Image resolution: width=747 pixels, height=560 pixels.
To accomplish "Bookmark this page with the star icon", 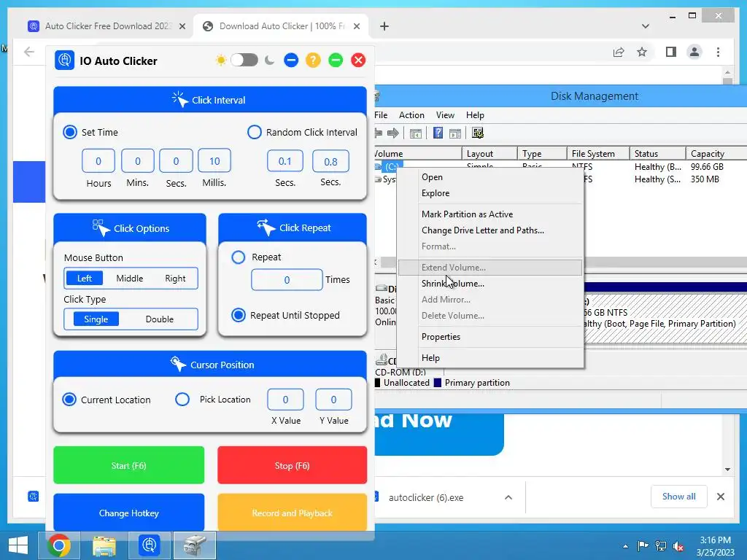I will tap(642, 52).
